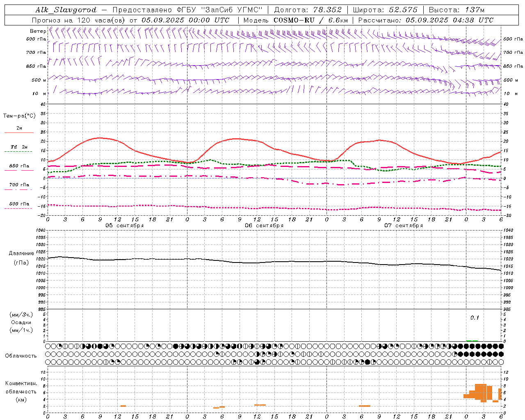Click the 'Облачность' cloud cover row label
The image size is (525, 420).
point(21,356)
